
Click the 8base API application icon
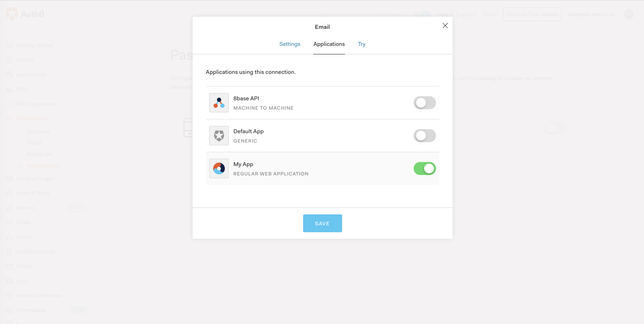point(219,103)
